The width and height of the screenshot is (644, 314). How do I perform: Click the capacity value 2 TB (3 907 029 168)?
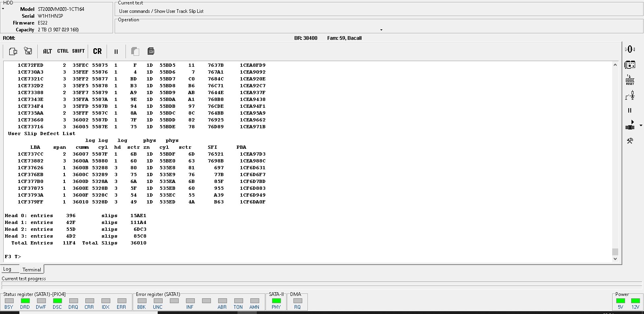click(x=58, y=30)
